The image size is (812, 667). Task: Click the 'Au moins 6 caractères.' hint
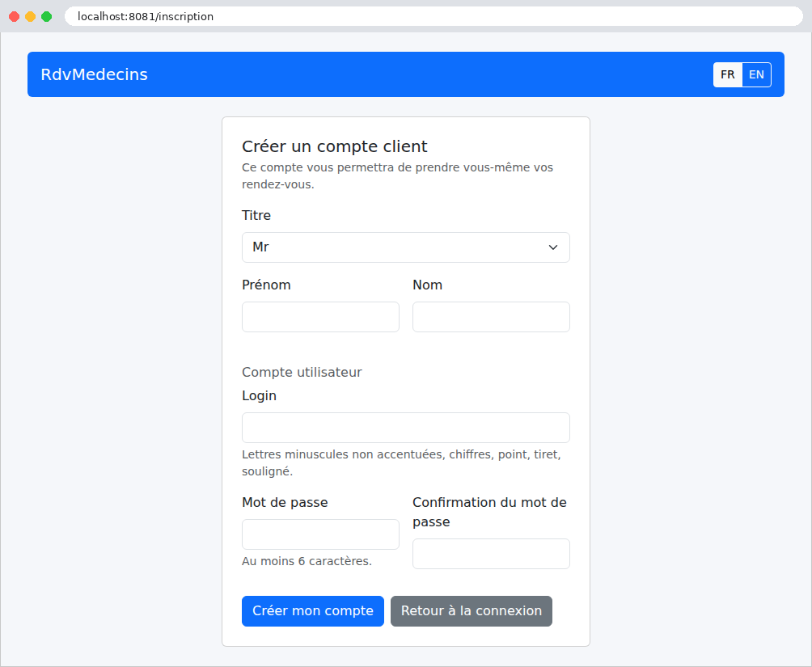307,561
